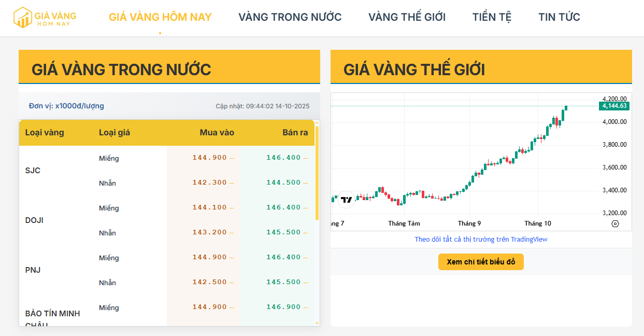
Task: Click the gold price table scrollbar thumb
Action: pyautogui.click(x=317, y=171)
